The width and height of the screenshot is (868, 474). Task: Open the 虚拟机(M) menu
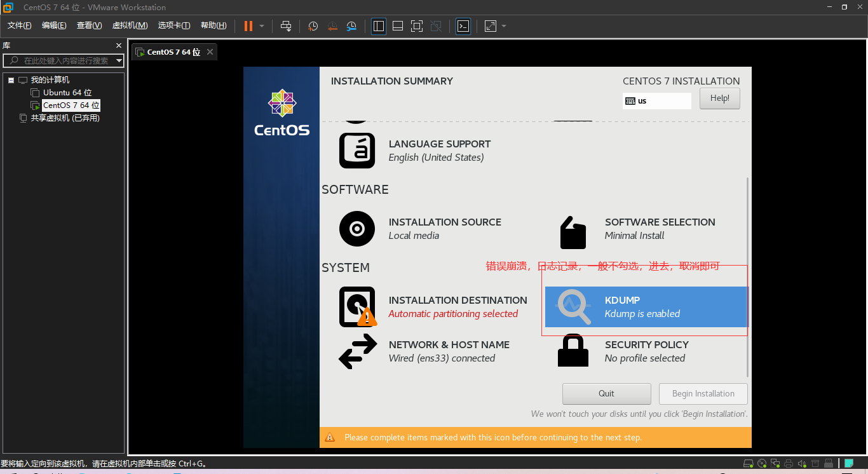pos(130,25)
